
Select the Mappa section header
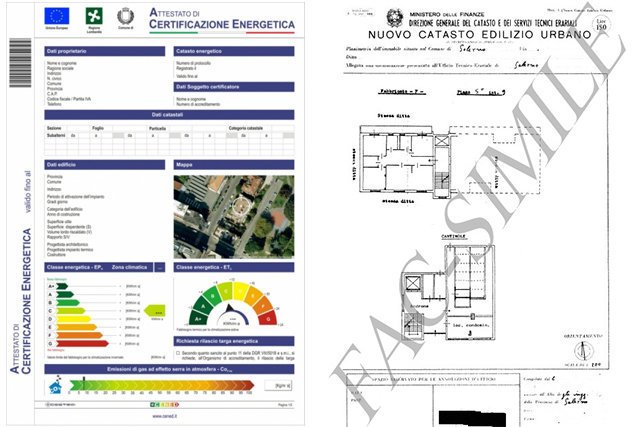[x=234, y=165]
